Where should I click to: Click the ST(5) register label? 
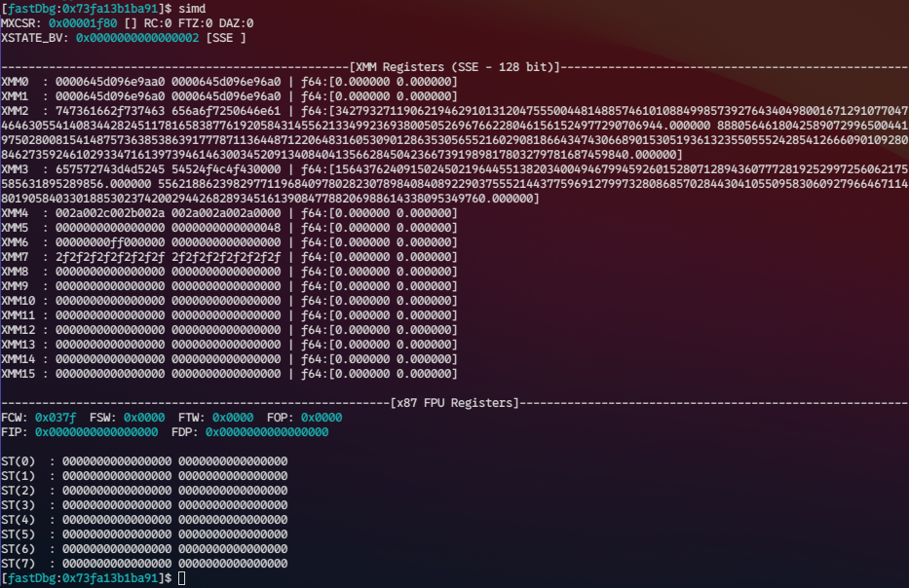(x=18, y=534)
